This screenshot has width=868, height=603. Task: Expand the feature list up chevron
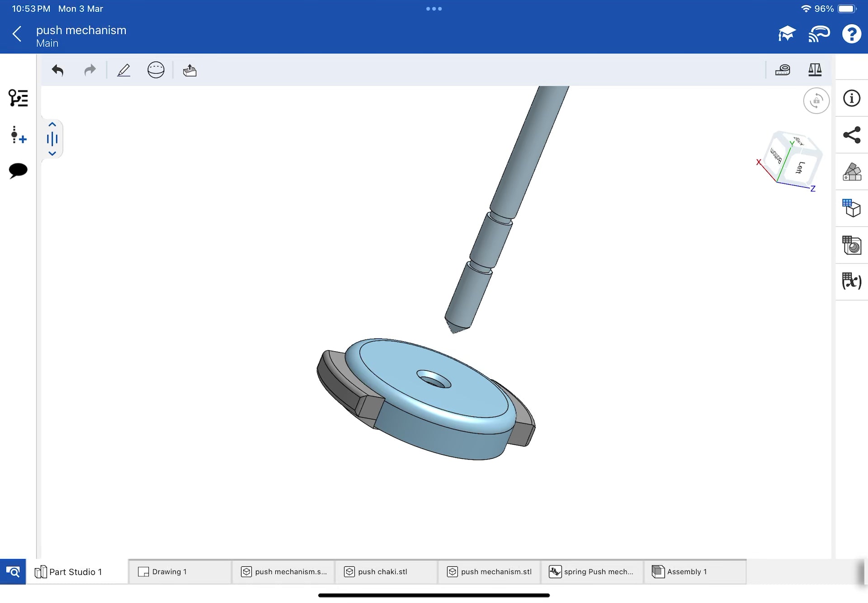coord(52,125)
